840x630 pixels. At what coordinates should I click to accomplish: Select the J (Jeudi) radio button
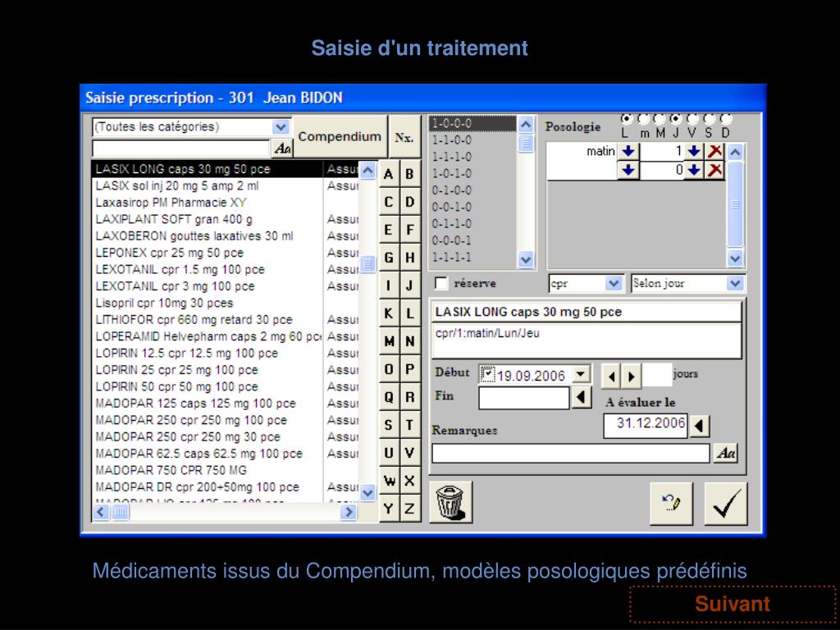coord(676,119)
